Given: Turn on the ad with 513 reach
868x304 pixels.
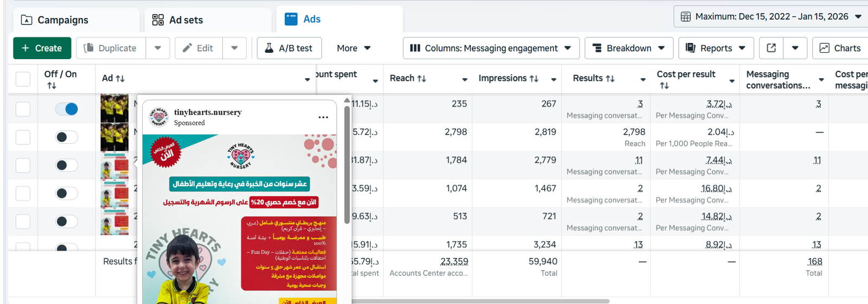Looking at the screenshot, I should [67, 221].
